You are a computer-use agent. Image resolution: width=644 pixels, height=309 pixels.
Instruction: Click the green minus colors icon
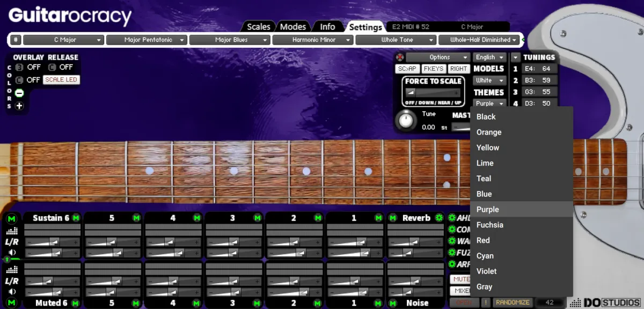click(19, 93)
